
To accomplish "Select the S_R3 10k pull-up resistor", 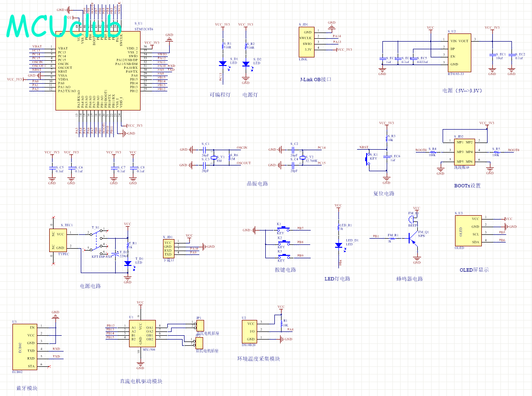I will pos(387,138).
